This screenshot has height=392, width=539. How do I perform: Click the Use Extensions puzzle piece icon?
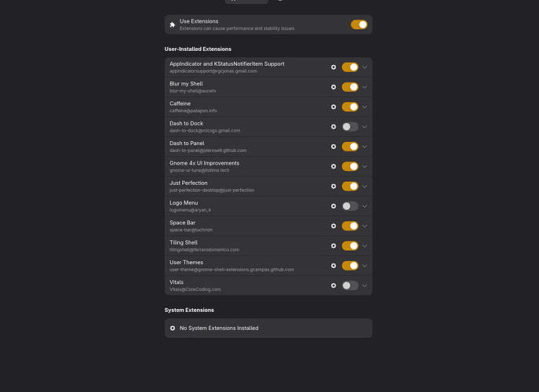173,25
